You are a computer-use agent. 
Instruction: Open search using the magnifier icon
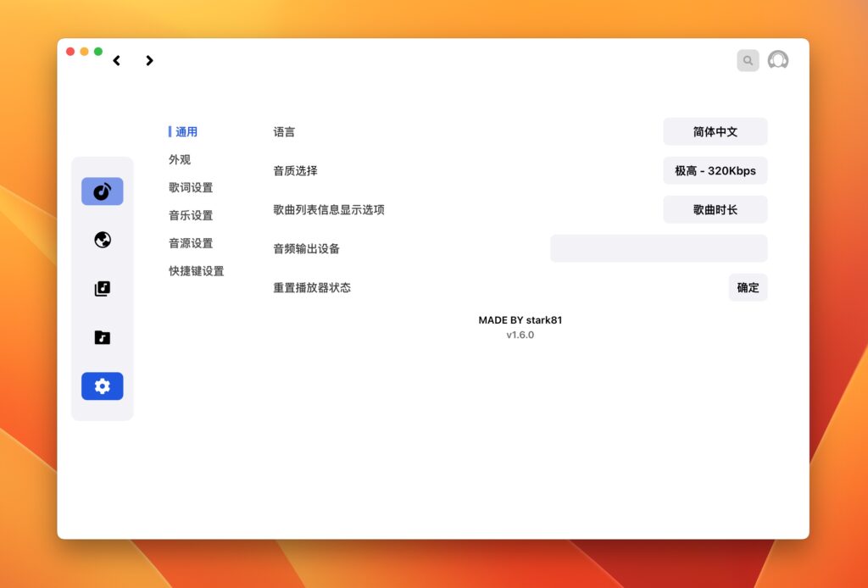(x=747, y=60)
